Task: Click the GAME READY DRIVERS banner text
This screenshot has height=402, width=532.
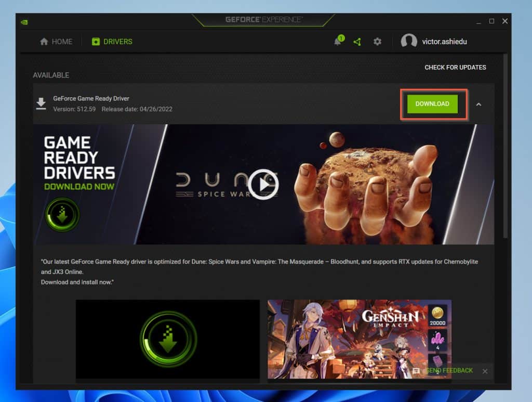Action: tap(79, 158)
